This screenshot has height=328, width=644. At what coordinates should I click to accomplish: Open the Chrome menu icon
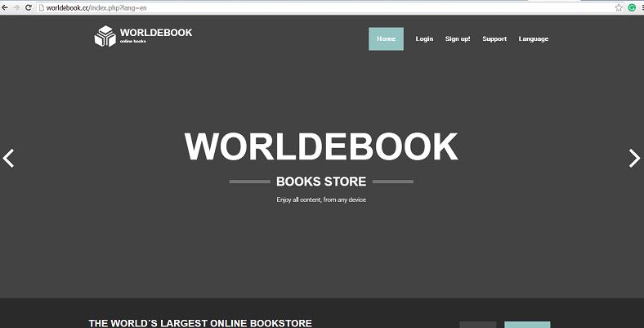[x=641, y=7]
